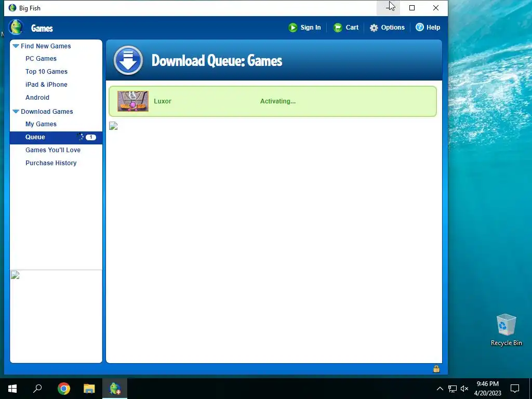532x399 pixels.
Task: Click the broken image in sidebar ad area
Action: coord(15,275)
